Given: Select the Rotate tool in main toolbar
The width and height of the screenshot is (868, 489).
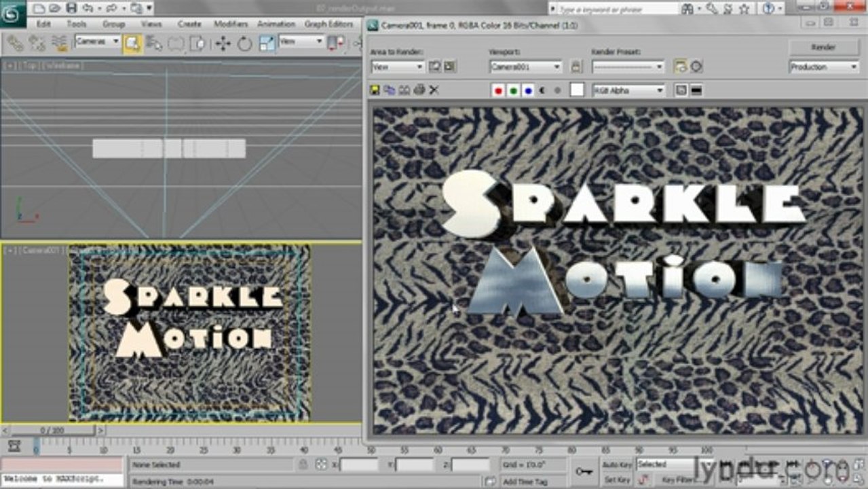Looking at the screenshot, I should click(244, 43).
